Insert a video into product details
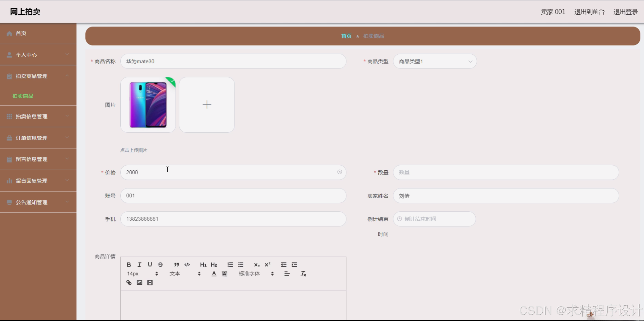The width and height of the screenshot is (644, 321). [x=150, y=283]
